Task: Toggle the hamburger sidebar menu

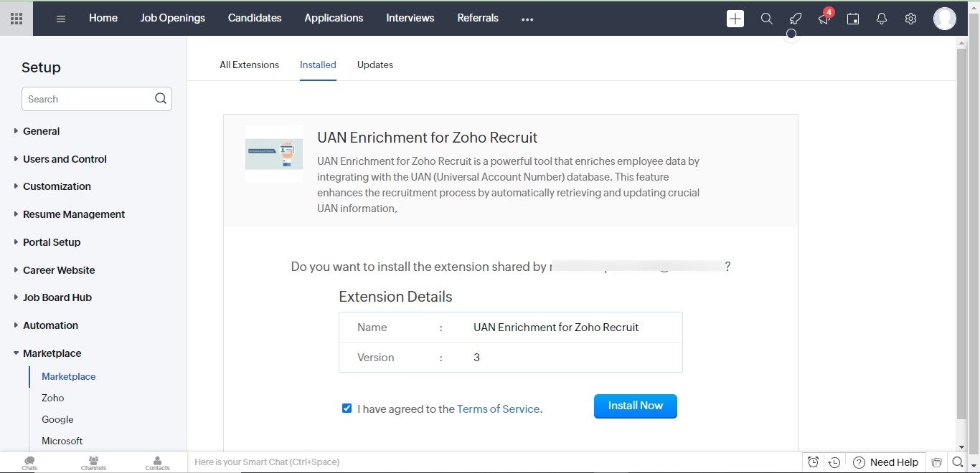Action: (x=61, y=19)
